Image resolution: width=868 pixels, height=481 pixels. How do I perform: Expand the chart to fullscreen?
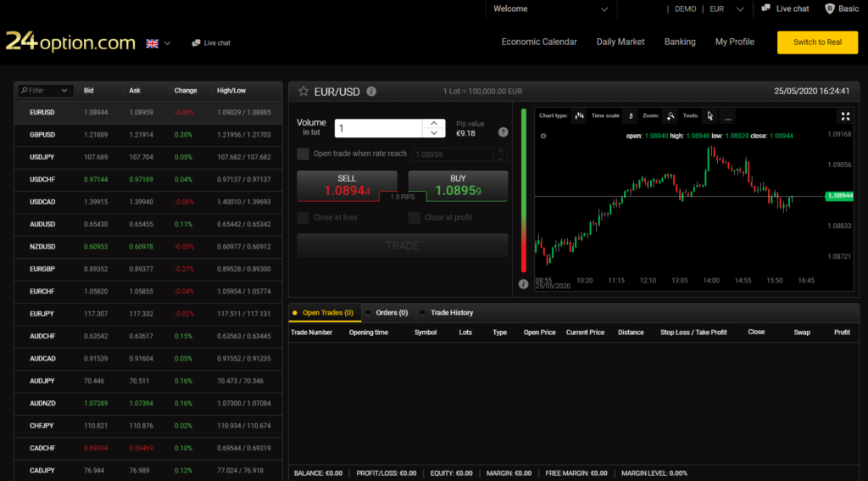coord(845,116)
